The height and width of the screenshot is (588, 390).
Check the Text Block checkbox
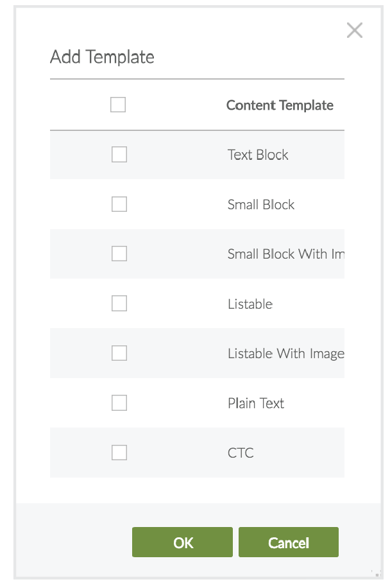pyautogui.click(x=119, y=154)
